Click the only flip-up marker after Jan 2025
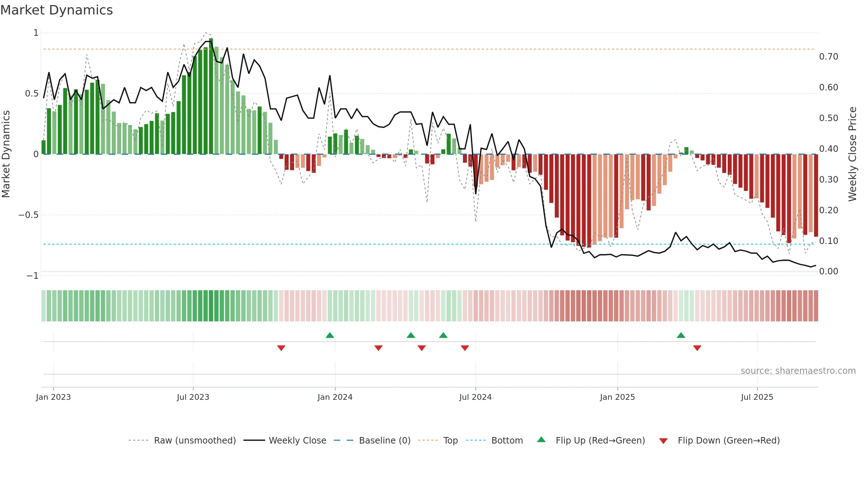 681,335
